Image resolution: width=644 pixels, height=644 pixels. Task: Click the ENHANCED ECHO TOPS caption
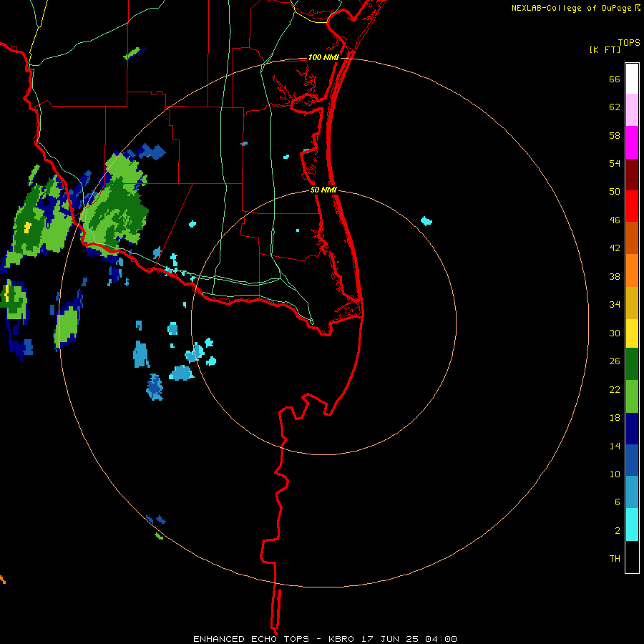coord(251,639)
